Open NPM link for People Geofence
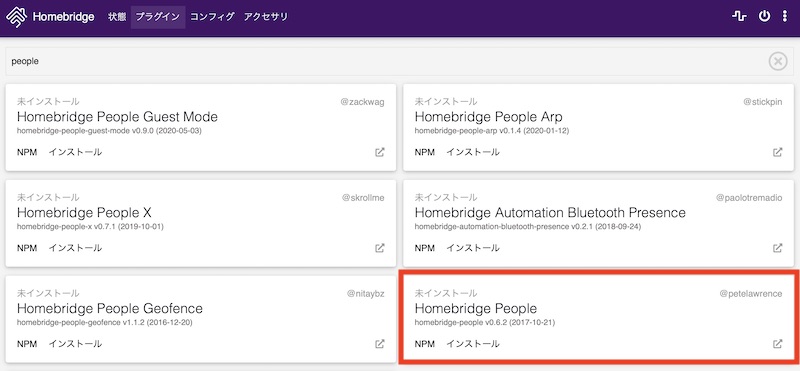This screenshot has height=371, width=800. (x=27, y=344)
